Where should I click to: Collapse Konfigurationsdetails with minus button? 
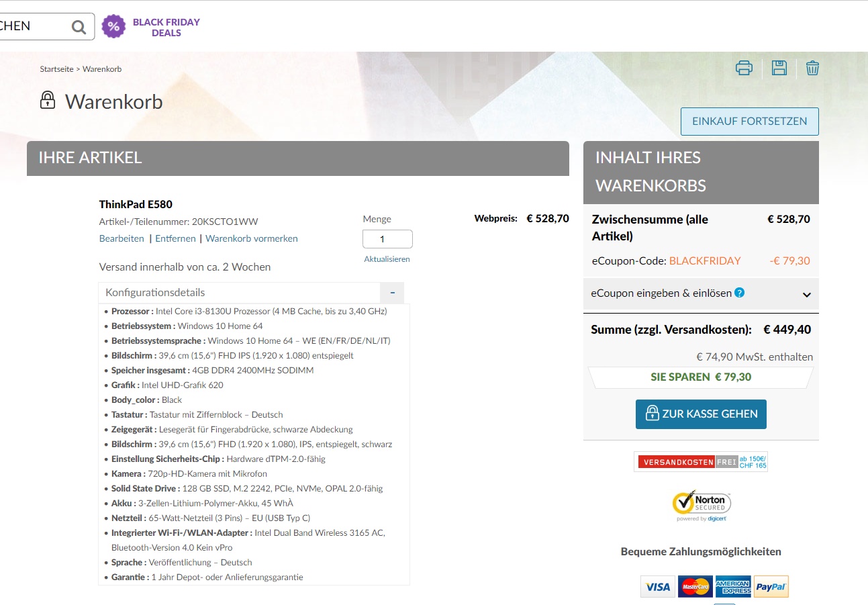(x=392, y=293)
